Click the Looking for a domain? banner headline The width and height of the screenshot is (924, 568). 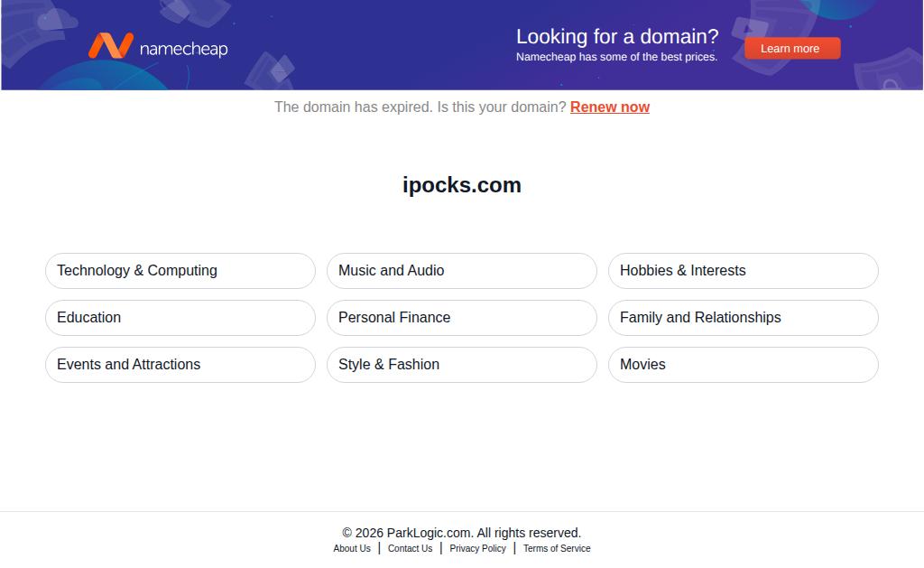click(x=617, y=36)
